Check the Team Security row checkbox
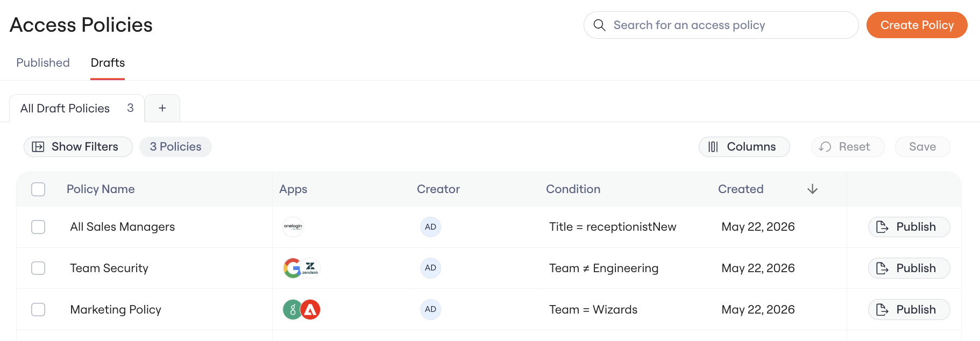Viewport: 980px width, 341px height. pos(38,268)
